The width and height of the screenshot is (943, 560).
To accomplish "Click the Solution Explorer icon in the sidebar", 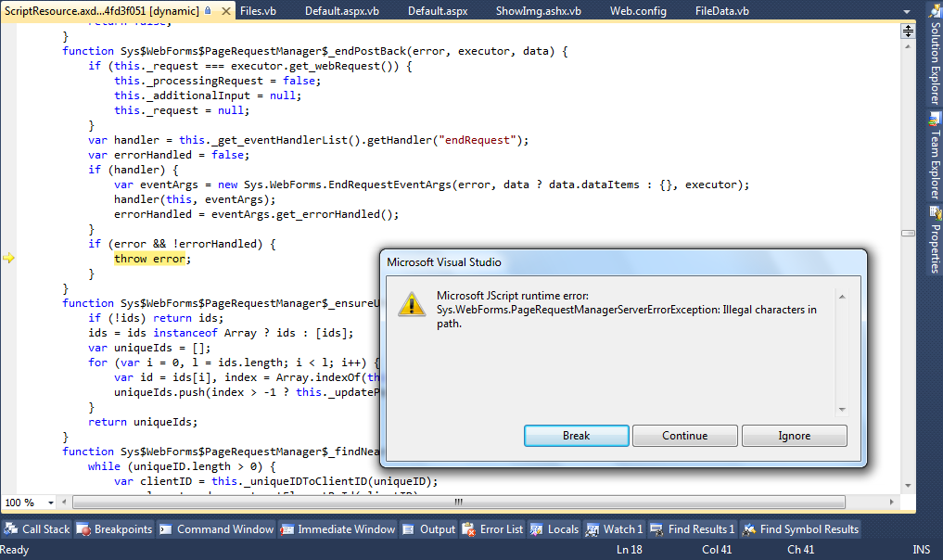I will 935,11.
